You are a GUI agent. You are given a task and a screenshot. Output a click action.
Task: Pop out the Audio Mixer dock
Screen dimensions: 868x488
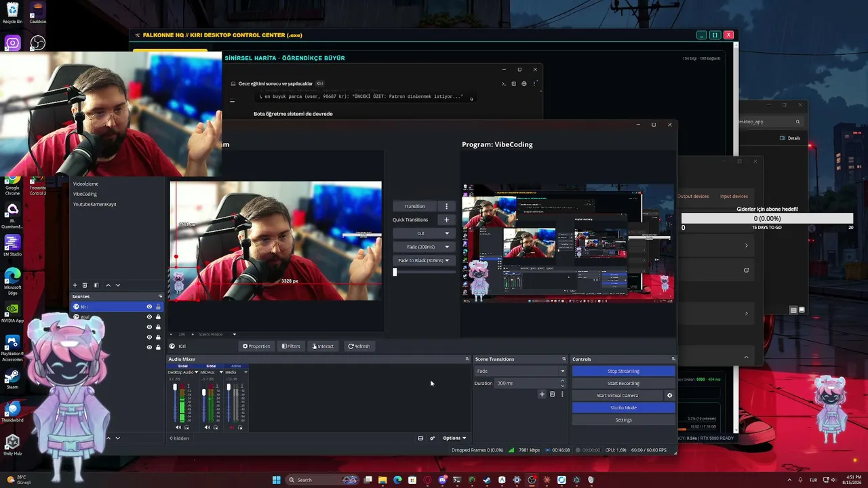pos(467,359)
